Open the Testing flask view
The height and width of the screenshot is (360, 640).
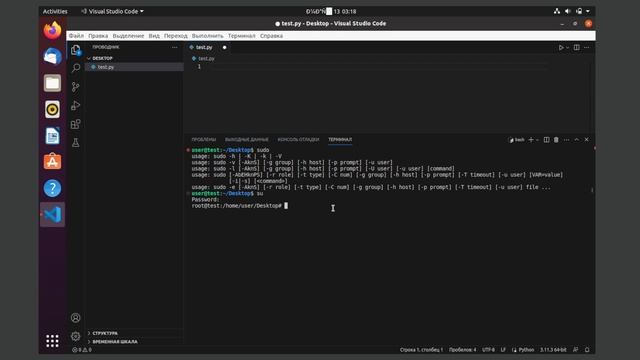pyautogui.click(x=76, y=142)
